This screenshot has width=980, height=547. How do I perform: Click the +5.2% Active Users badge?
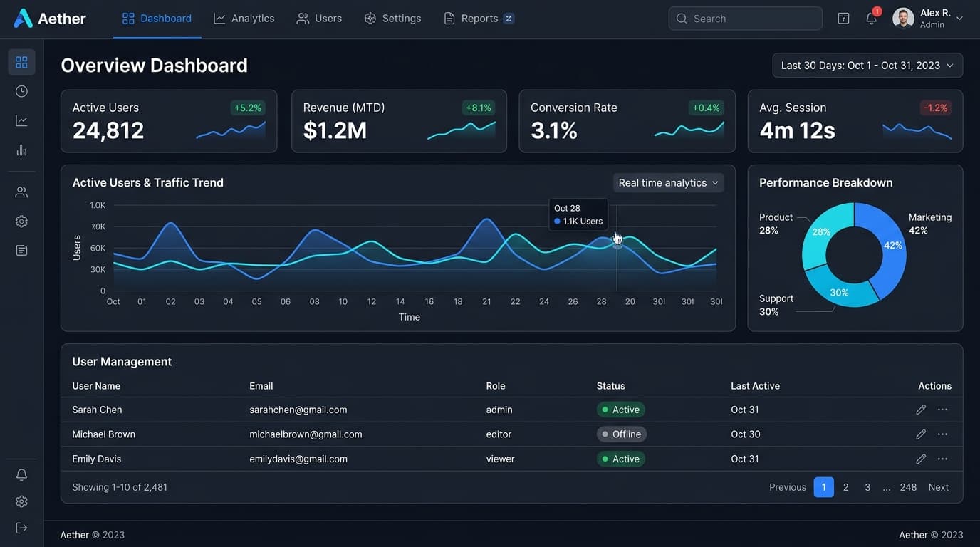[248, 108]
